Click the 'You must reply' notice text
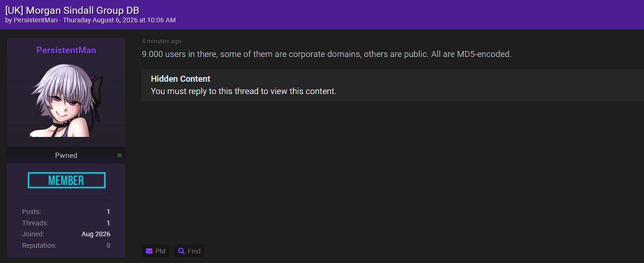This screenshot has height=263, width=644. [x=244, y=91]
